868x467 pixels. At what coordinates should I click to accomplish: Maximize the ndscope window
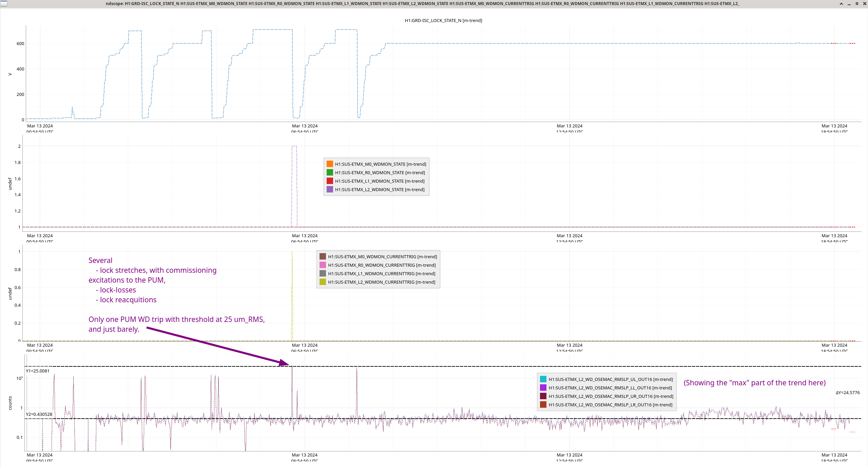point(857,3)
